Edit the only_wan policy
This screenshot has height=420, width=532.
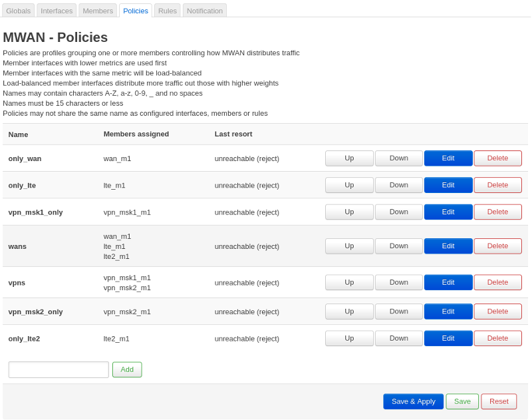point(448,158)
